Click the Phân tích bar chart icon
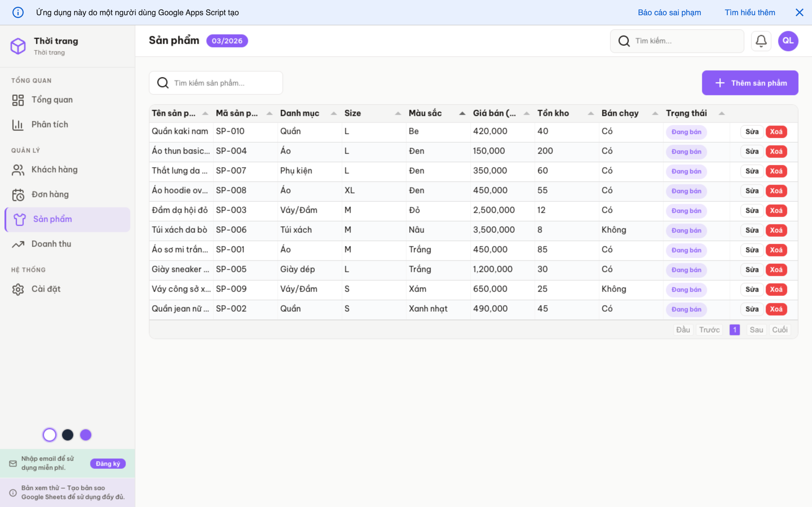 (x=18, y=124)
